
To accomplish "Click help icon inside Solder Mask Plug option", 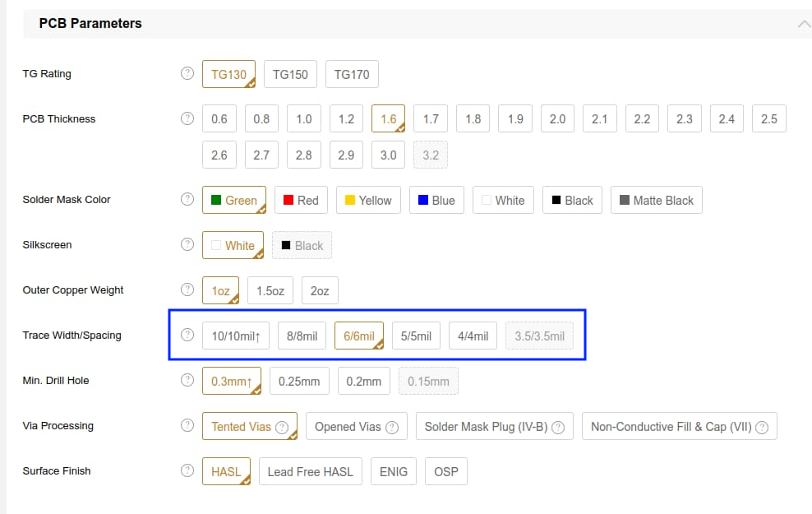I will click(x=558, y=428).
